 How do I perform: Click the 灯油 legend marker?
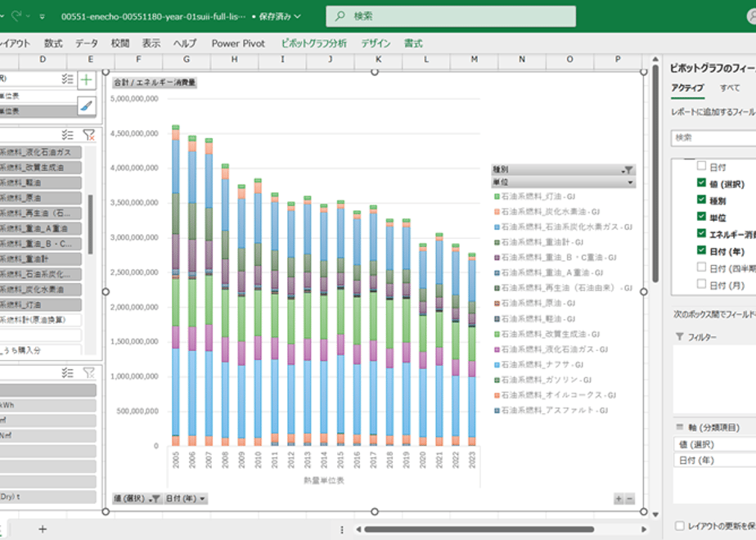coord(497,196)
